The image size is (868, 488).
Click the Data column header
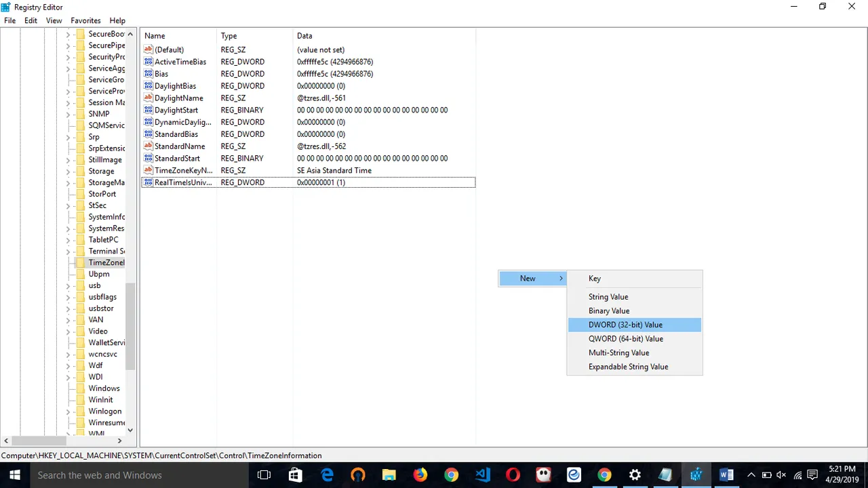tap(384, 36)
